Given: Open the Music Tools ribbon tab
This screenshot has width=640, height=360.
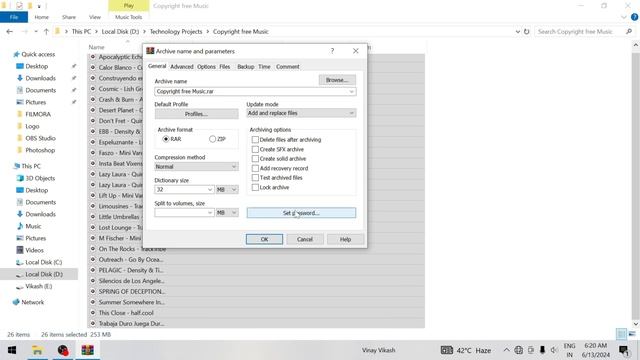Looking at the screenshot, I should [129, 17].
